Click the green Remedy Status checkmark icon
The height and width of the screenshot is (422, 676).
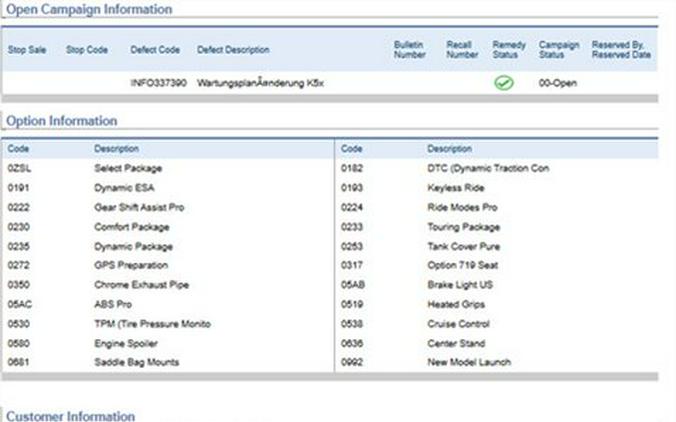[x=504, y=83]
